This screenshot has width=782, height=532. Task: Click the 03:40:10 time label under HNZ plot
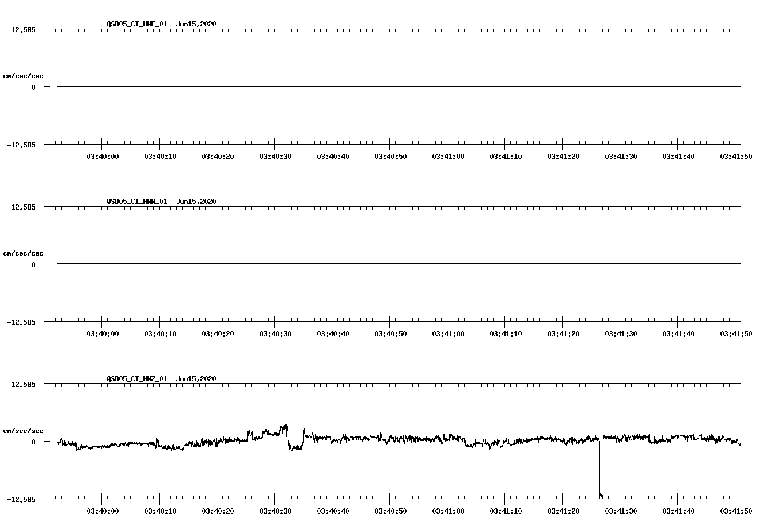click(x=160, y=511)
